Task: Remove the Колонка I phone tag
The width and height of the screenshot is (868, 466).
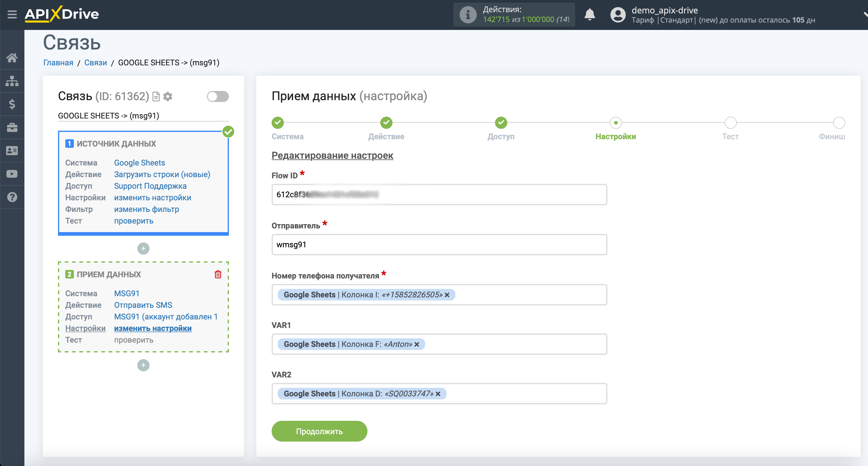Action: coord(447,295)
